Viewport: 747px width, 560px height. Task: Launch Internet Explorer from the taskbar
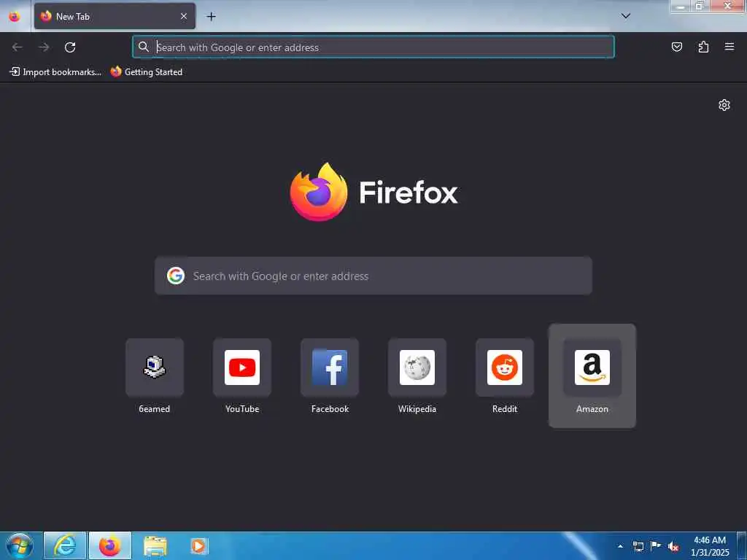point(65,545)
